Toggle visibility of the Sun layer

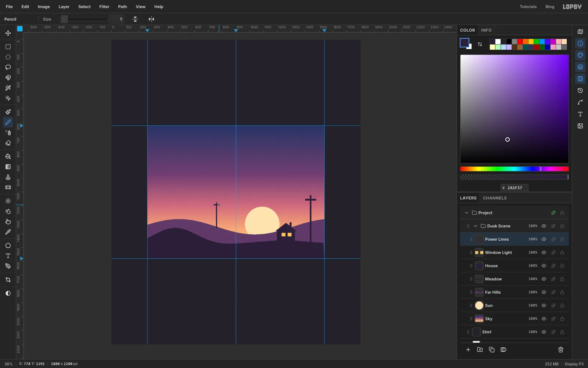point(544,305)
